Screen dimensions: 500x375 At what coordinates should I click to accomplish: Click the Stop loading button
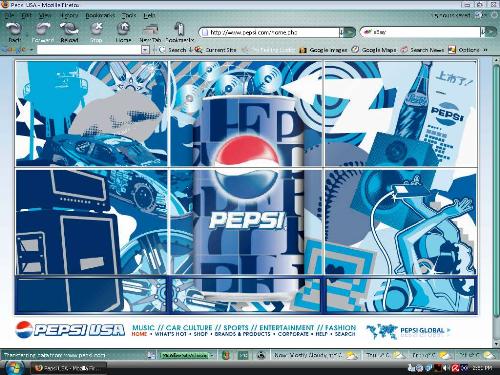(x=96, y=32)
